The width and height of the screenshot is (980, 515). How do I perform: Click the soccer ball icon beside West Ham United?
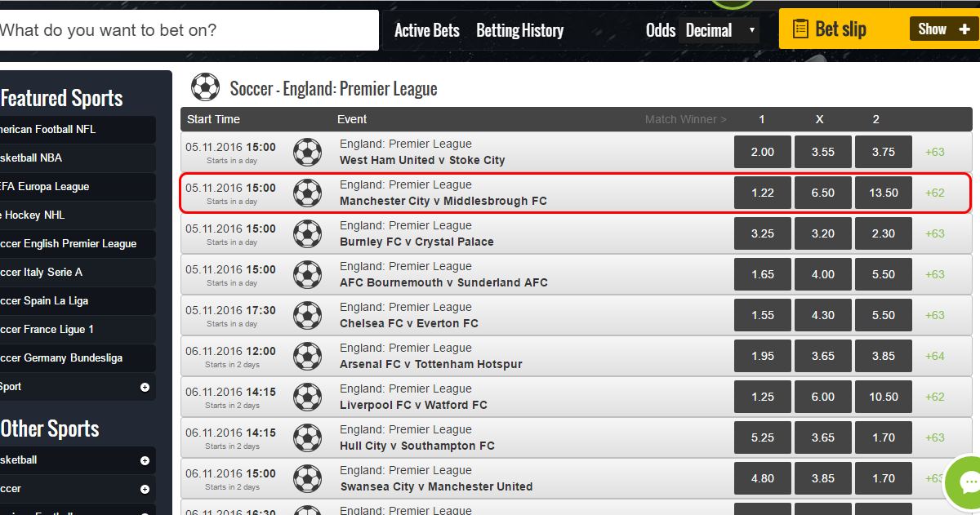pos(307,152)
